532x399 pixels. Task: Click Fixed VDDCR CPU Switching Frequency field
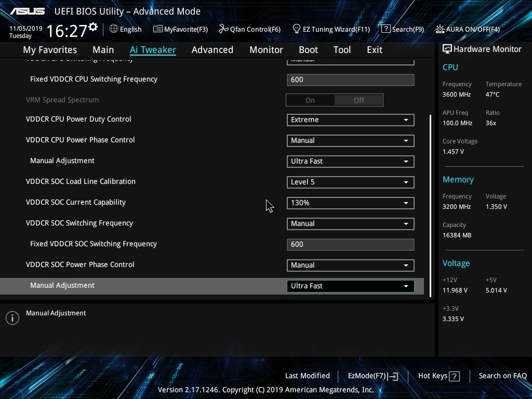tap(351, 79)
